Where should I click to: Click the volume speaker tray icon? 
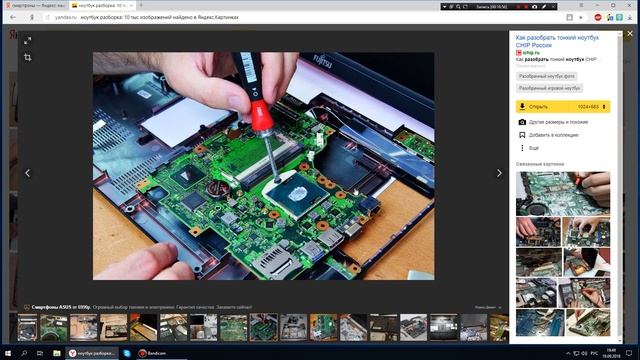584,353
